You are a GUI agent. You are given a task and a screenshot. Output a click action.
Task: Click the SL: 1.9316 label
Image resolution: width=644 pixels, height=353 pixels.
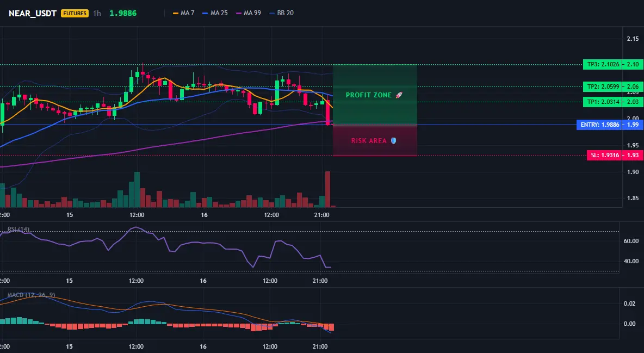point(605,156)
